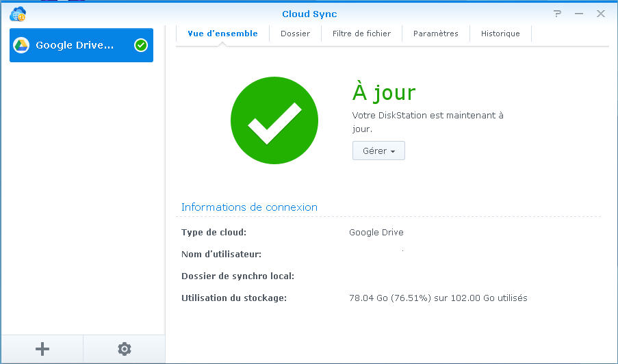
Task: Expand the Gérer dropdown menu
Action: tap(378, 151)
